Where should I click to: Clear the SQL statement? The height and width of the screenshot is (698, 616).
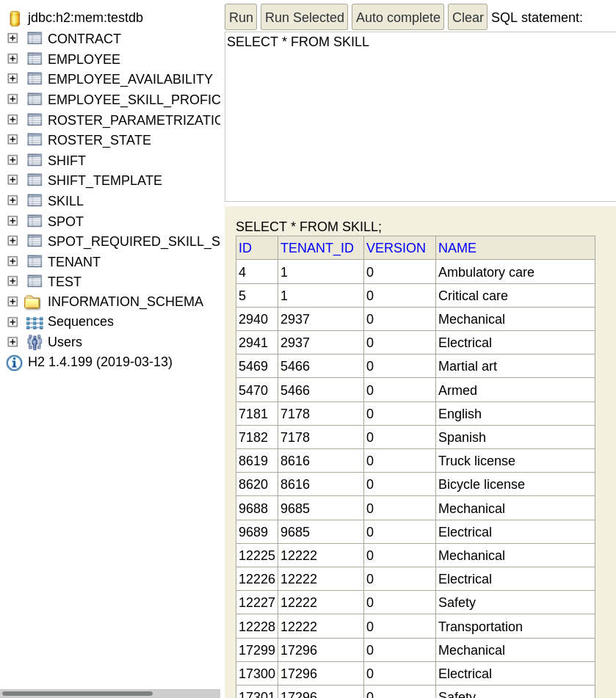pos(467,18)
